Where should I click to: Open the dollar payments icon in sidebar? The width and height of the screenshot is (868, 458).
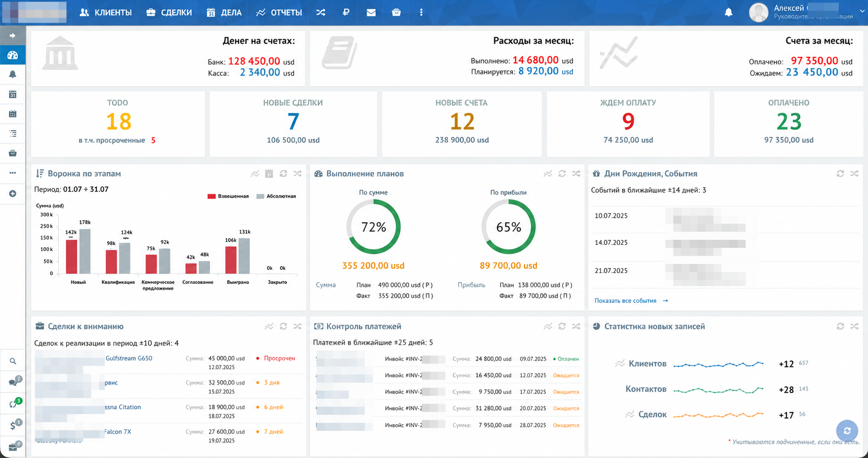coord(14,425)
